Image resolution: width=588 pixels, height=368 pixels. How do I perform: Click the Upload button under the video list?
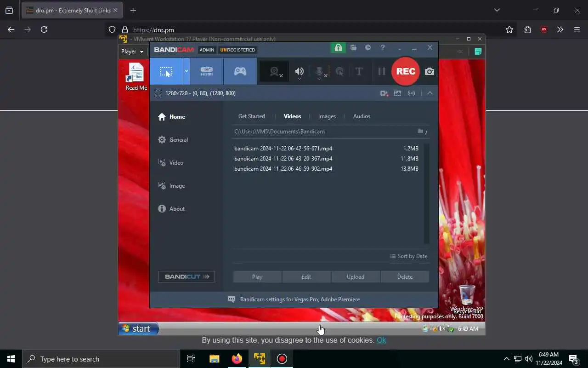[356, 277]
